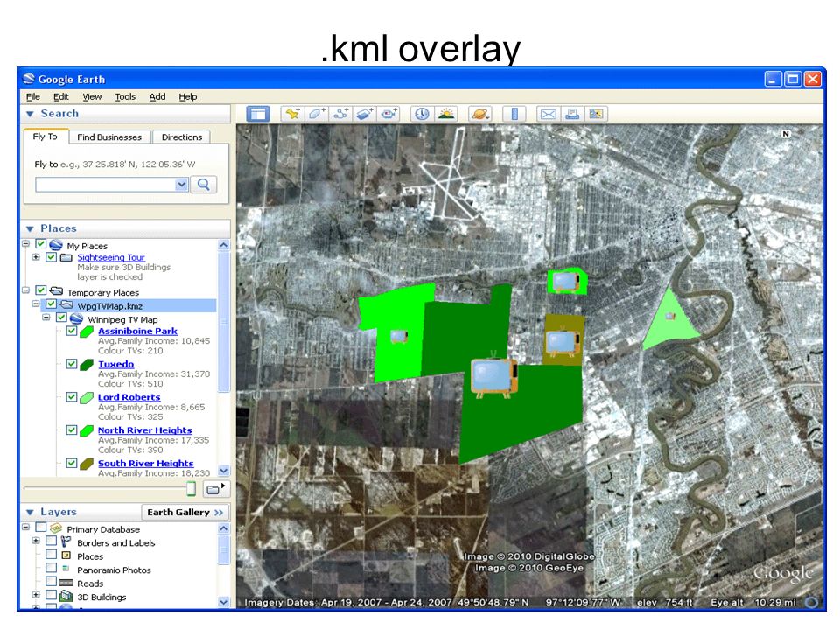Screen dimensions: 840x630
Task: Click the Winnipeg TV Map globe icon
Action: (x=77, y=318)
